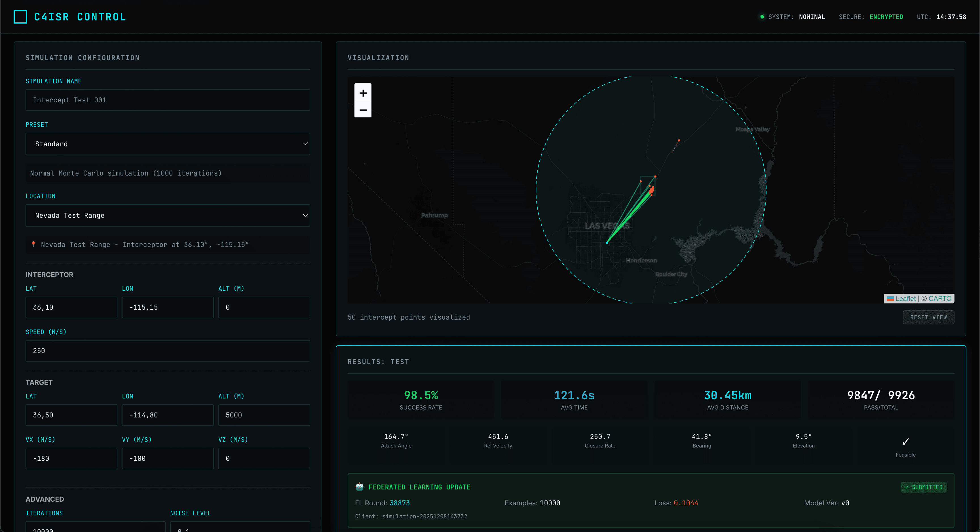This screenshot has height=532, width=980.
Task: Click the Feasible checkmark in results
Action: [x=905, y=442]
